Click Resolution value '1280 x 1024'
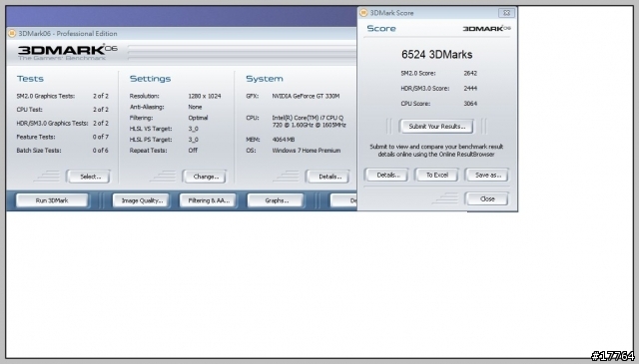This screenshot has height=364, width=639. pos(205,96)
